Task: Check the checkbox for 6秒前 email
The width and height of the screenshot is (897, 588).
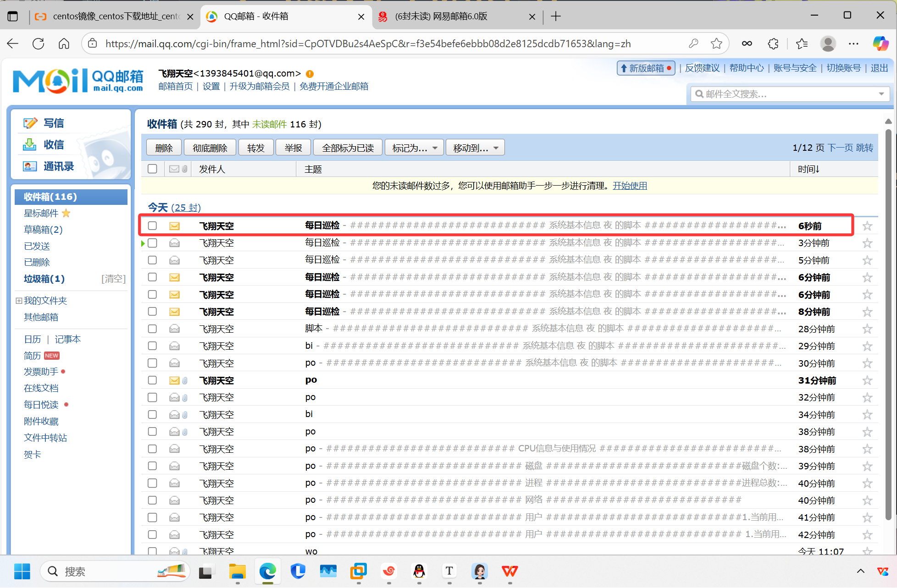Action: pos(152,225)
